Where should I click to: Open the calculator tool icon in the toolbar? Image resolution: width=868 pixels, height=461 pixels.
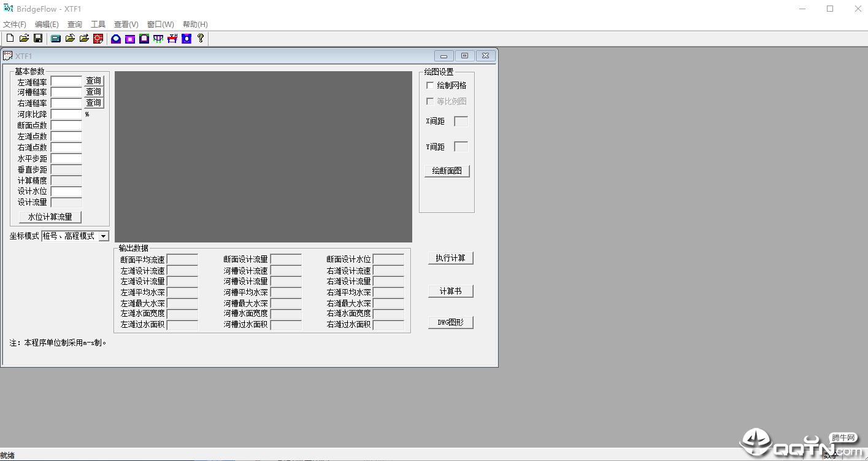pos(56,39)
